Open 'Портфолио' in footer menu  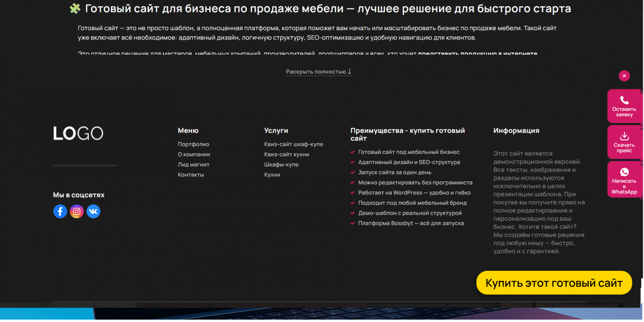[194, 144]
